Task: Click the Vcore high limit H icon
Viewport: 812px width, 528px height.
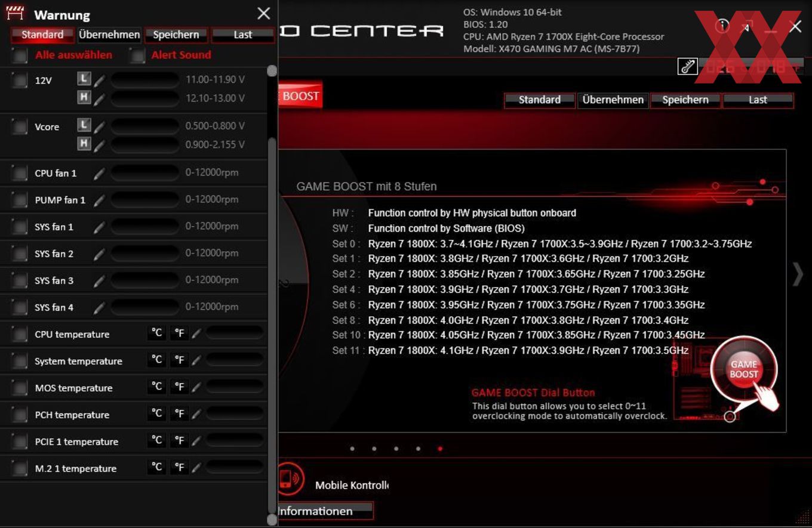Action: 84,143
